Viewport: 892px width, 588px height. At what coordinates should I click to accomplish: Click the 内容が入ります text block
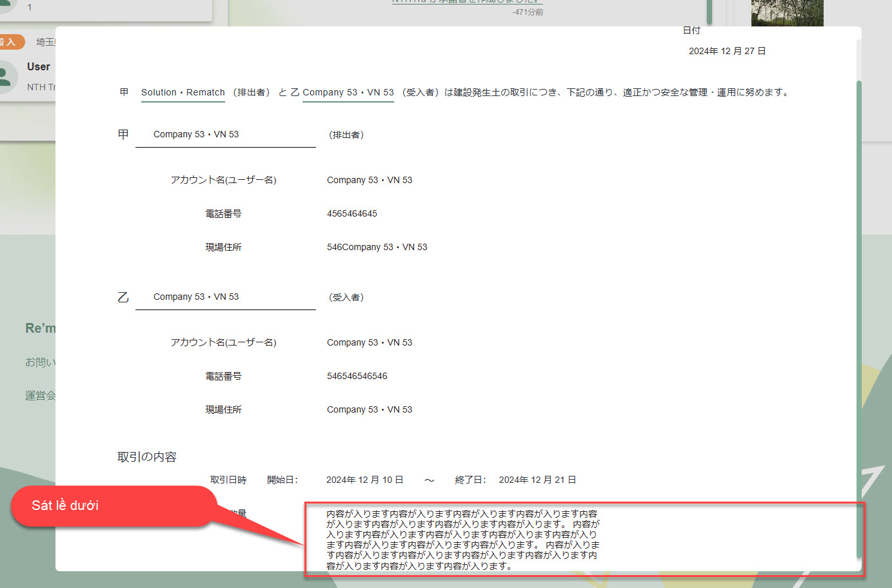[x=462, y=540]
